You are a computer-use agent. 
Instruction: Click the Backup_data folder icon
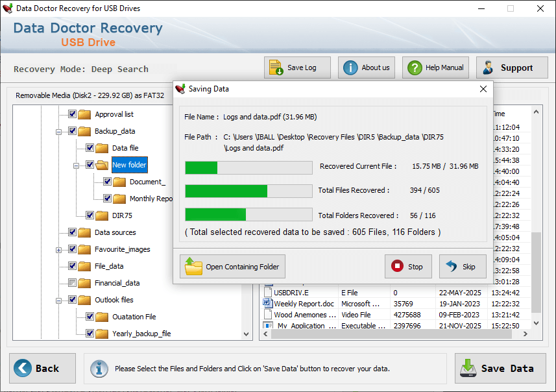click(84, 131)
